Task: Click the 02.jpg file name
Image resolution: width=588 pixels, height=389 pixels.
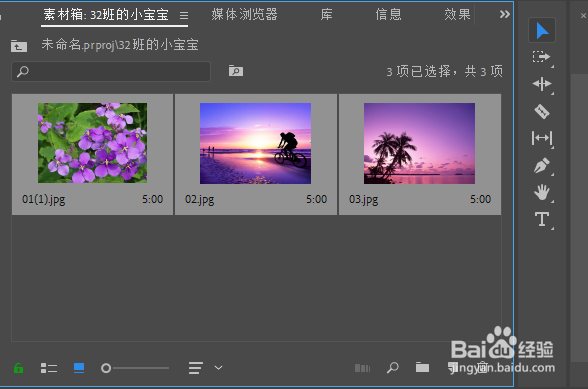Action: click(200, 199)
